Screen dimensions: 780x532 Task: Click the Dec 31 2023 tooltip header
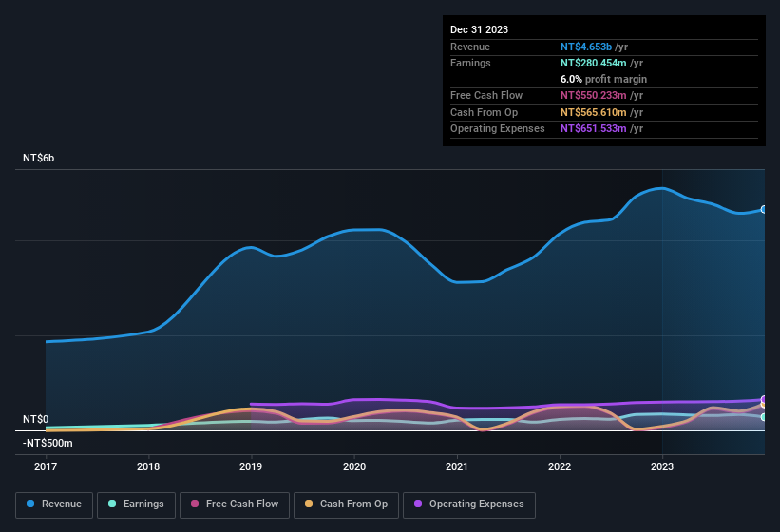479,29
